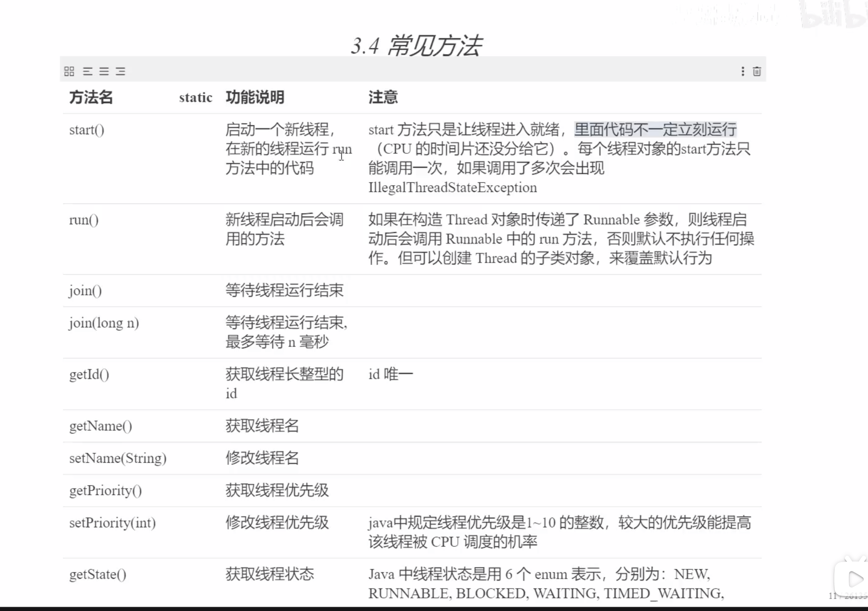
Task: Click the bilibili logo watermark
Action: (x=832, y=15)
